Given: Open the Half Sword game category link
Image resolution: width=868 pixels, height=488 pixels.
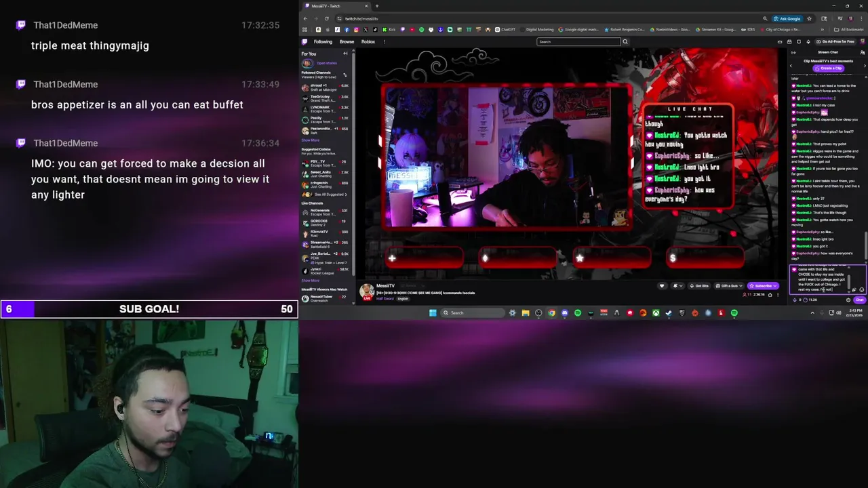Looking at the screenshot, I should coord(384,299).
